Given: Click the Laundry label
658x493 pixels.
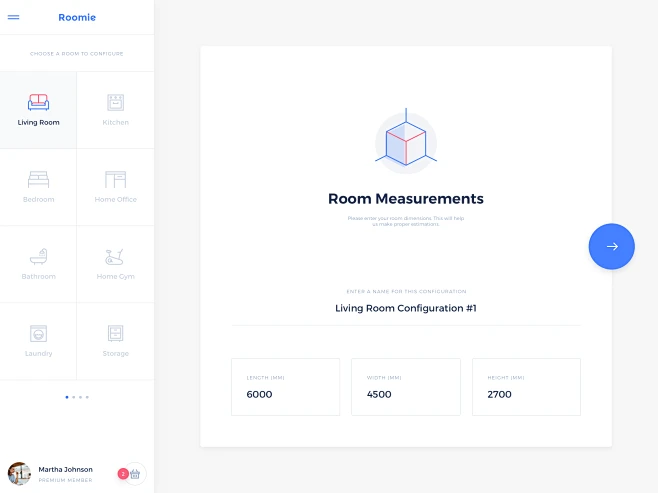Looking at the screenshot, I should (x=39, y=353).
